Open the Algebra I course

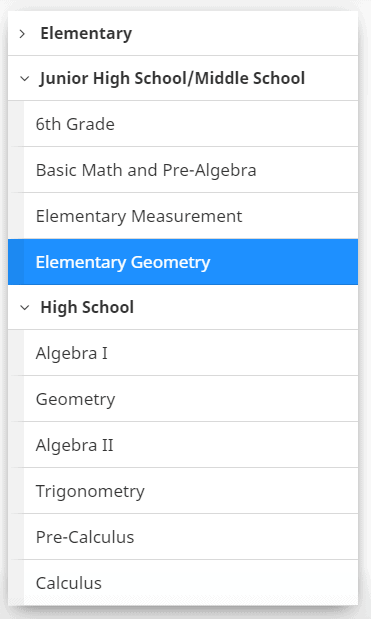[x=191, y=353]
